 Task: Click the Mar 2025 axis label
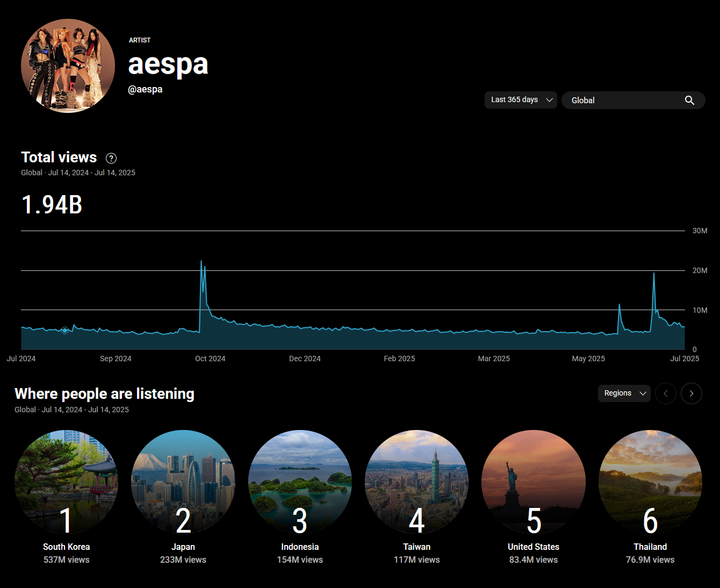coord(494,358)
